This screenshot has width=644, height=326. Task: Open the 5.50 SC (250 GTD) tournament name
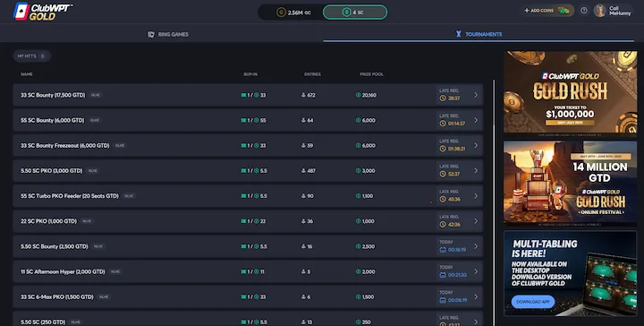[43, 322]
